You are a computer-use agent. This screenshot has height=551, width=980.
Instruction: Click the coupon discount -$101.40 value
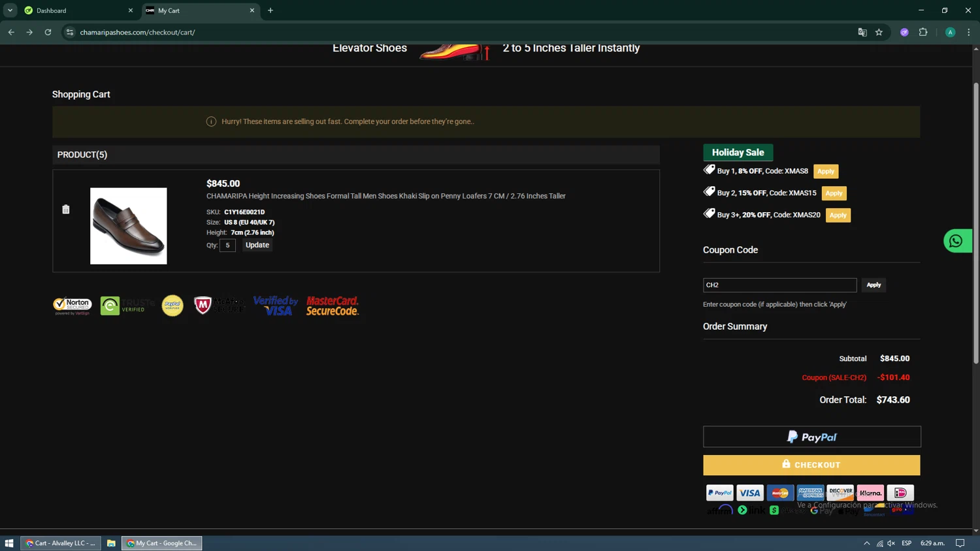[x=893, y=377]
